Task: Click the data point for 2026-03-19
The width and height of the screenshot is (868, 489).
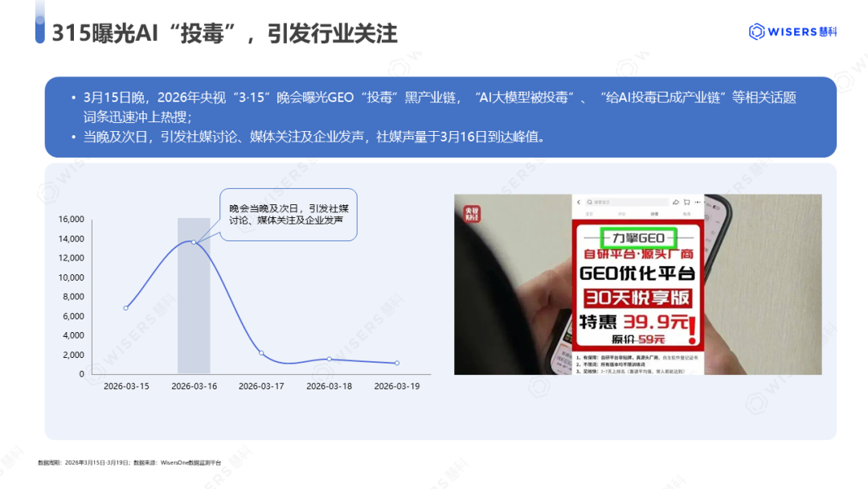Action: (x=396, y=363)
